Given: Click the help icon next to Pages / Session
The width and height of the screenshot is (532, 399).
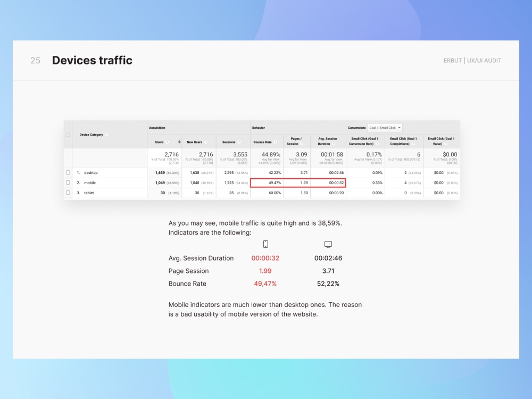Looking at the screenshot, I should click(x=302, y=144).
